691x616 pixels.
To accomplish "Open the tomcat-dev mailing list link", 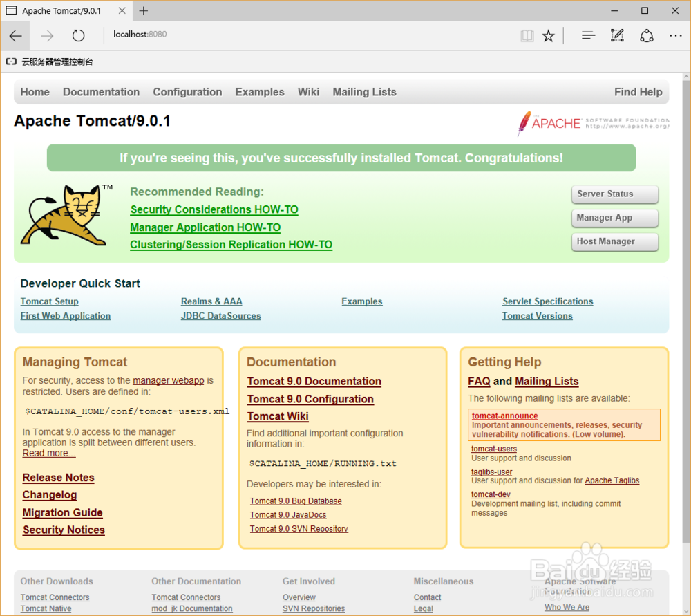I will (x=491, y=494).
